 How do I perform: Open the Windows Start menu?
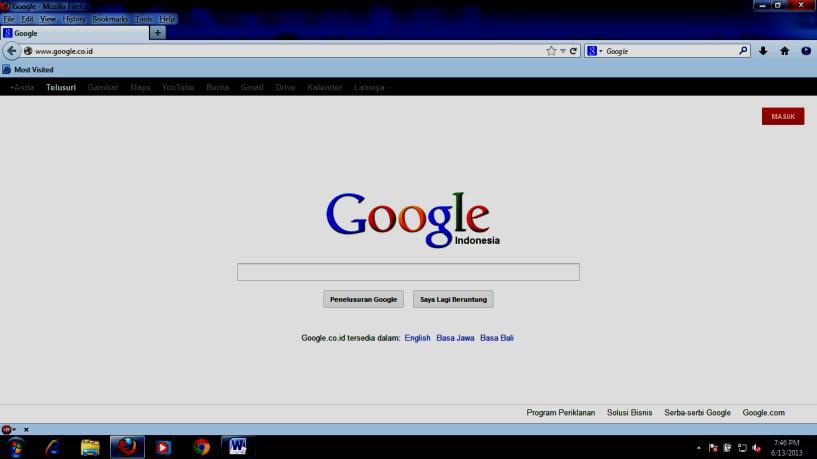pyautogui.click(x=16, y=447)
